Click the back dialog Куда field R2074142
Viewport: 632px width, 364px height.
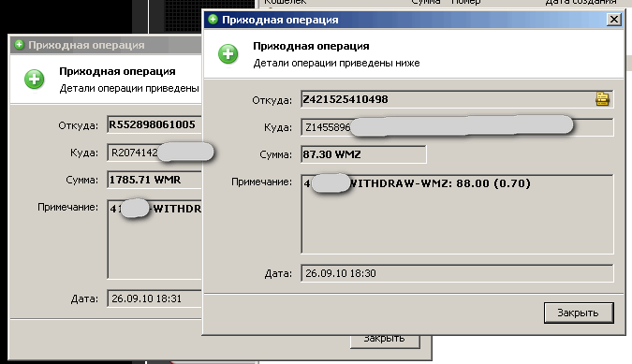(154, 153)
